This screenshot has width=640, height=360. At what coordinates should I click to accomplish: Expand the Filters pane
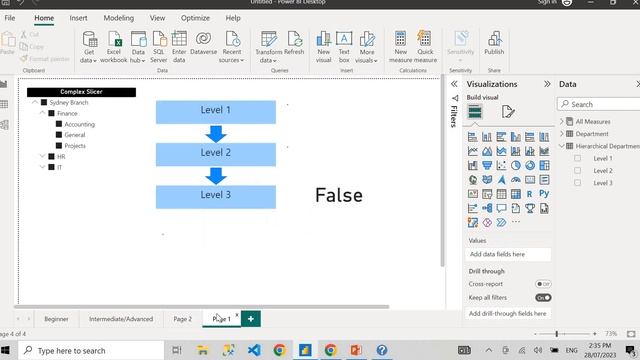[454, 84]
